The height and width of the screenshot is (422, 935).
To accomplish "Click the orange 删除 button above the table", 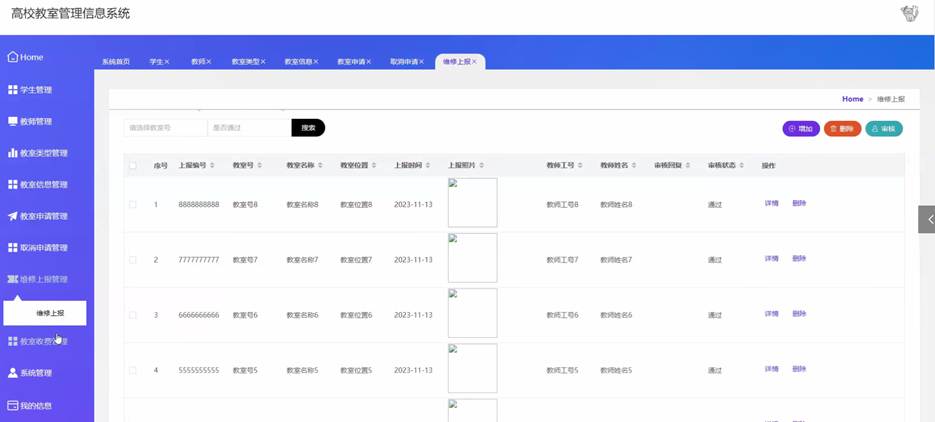I will pos(843,129).
